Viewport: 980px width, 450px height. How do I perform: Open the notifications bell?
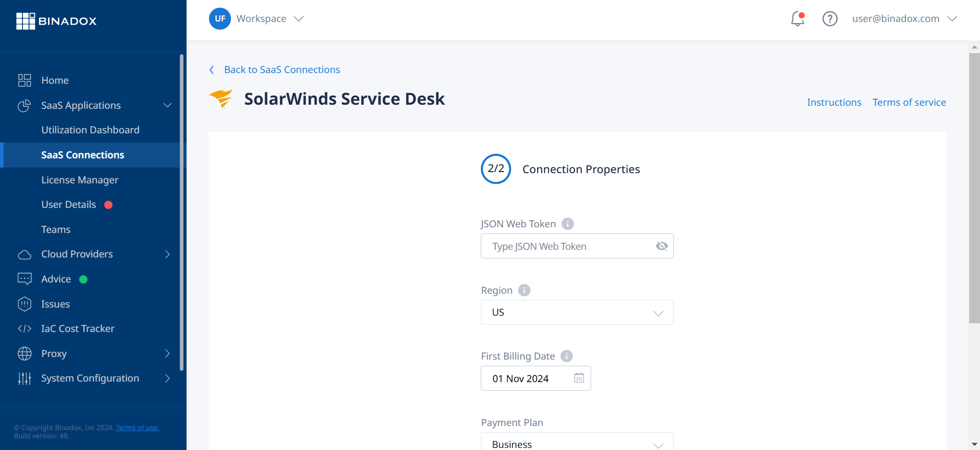point(798,19)
